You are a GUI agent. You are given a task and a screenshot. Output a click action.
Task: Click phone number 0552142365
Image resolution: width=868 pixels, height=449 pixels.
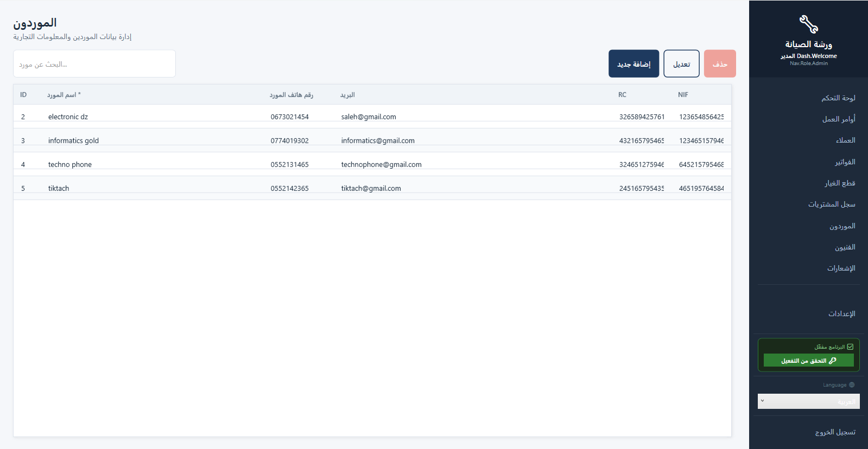(x=290, y=189)
